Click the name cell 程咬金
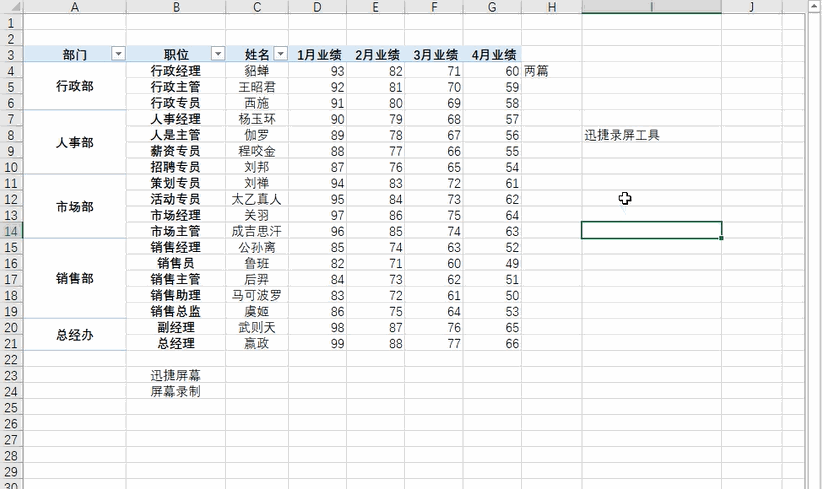 [x=257, y=151]
